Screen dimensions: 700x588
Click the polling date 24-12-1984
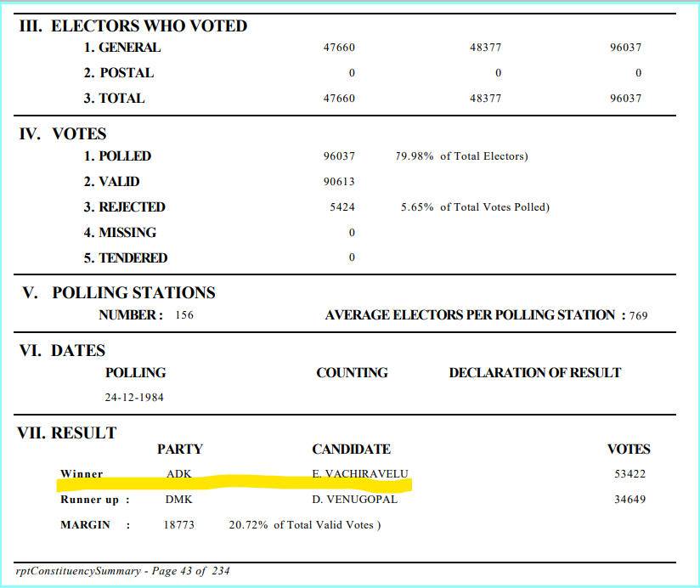pyautogui.click(x=135, y=398)
